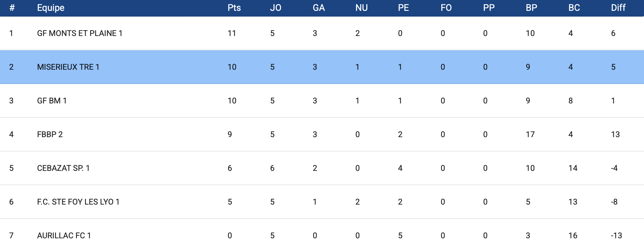Click the PP column header
Viewport: 644px width, 252px height.
click(x=489, y=8)
